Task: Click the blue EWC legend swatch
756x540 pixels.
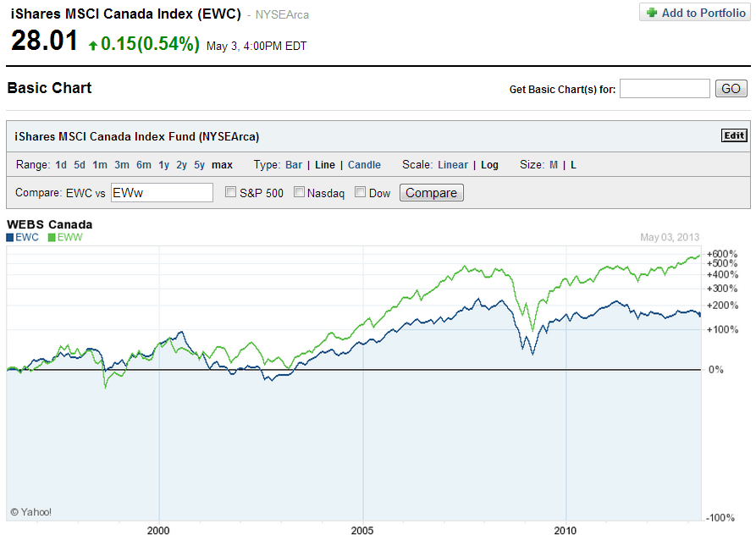Action: [x=10, y=237]
